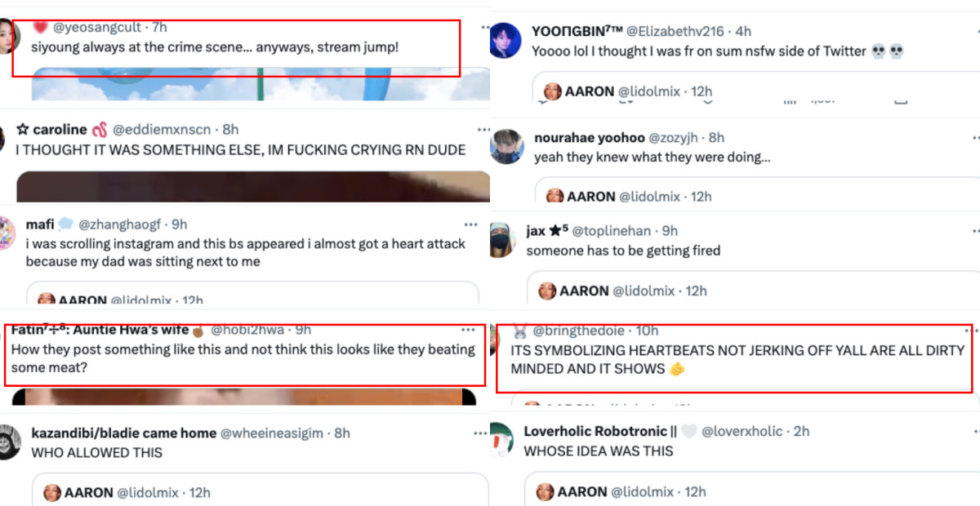
Task: Click kazandibi/bladie's profile avatar
Action: 10,442
